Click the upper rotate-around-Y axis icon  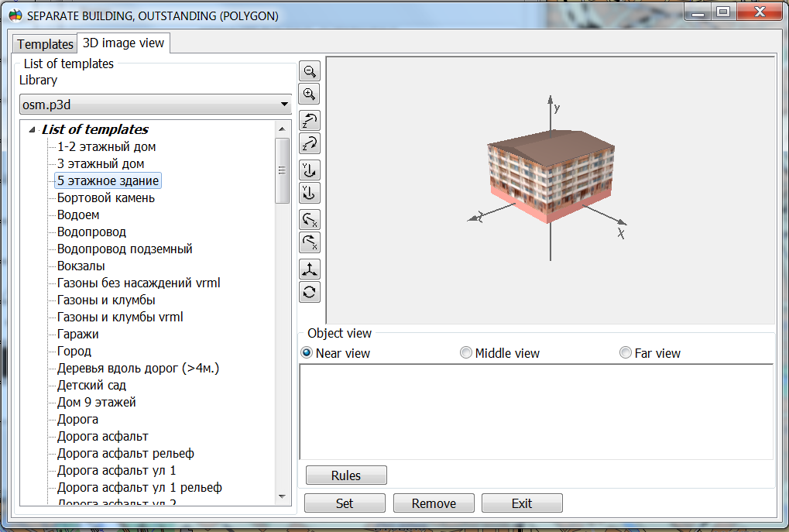click(310, 170)
